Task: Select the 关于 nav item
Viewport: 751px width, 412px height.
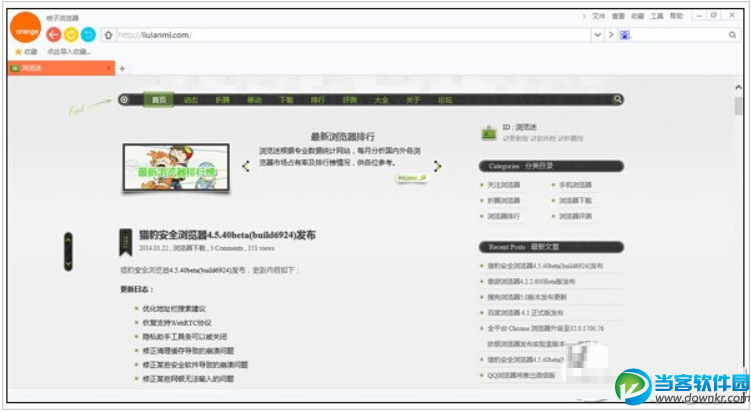Action: pyautogui.click(x=413, y=100)
